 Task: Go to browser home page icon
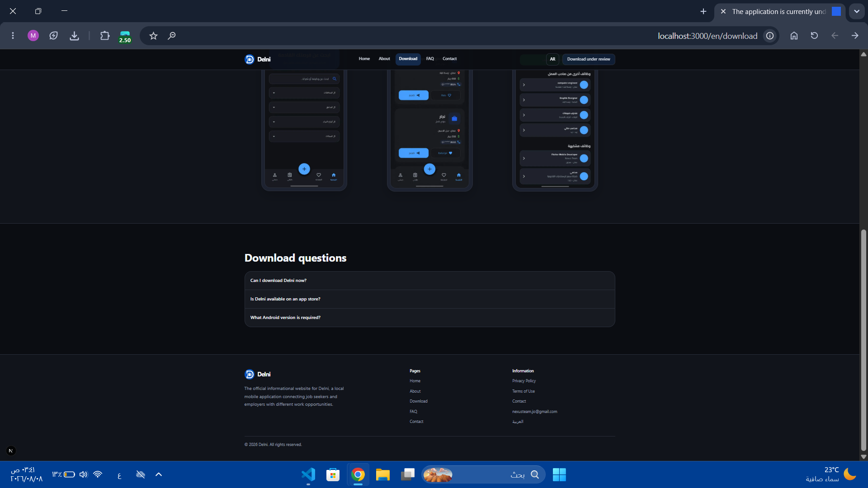pos(794,36)
